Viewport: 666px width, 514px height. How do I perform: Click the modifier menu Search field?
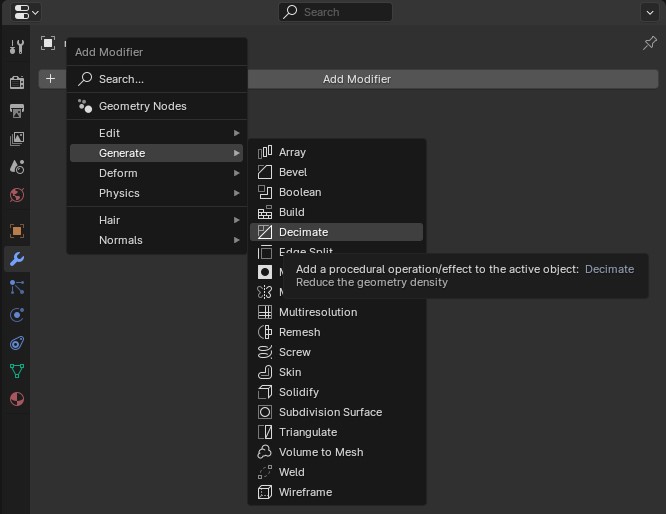pos(156,79)
